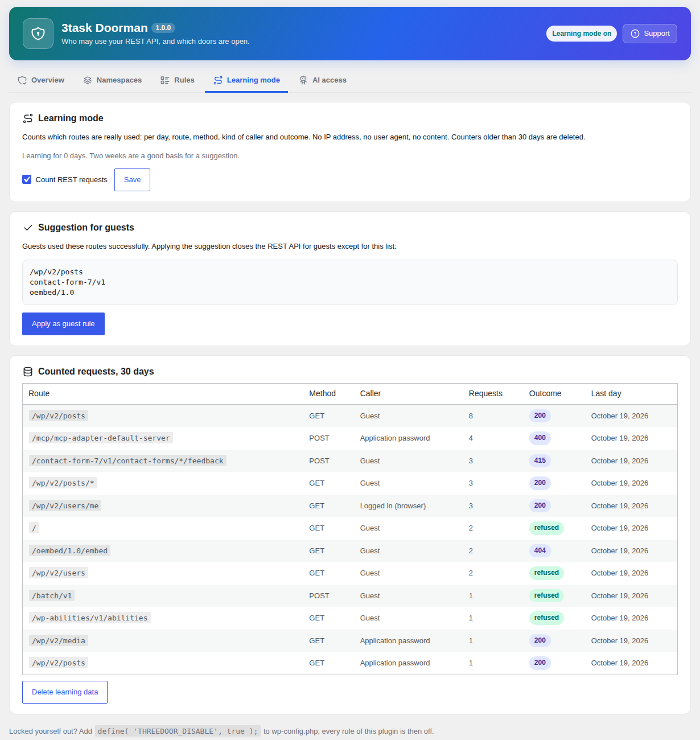Click the database icon beside Counted requests
Screen dimensions: 700x740
coord(28,372)
